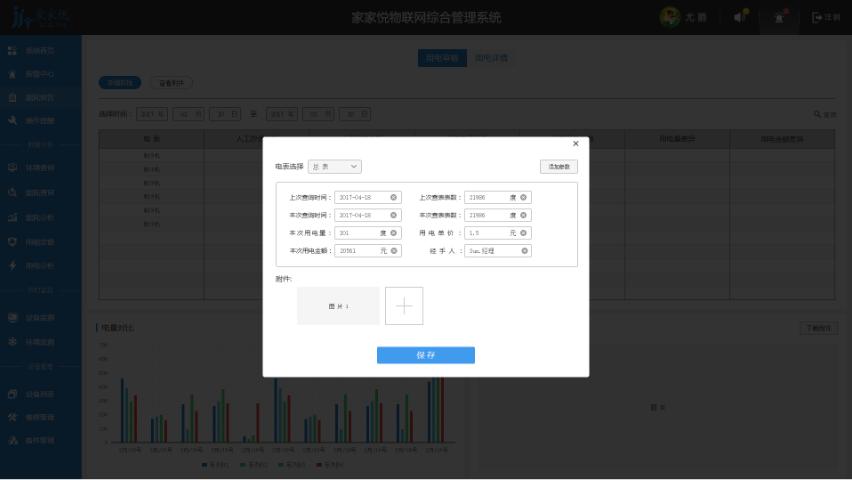The width and height of the screenshot is (852, 480).
Task: Clear the 本次查表表数 field
Action: point(523,215)
